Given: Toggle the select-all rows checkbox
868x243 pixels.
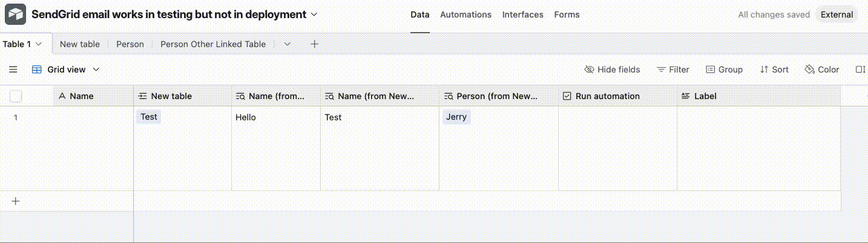Looking at the screenshot, I should [x=16, y=96].
